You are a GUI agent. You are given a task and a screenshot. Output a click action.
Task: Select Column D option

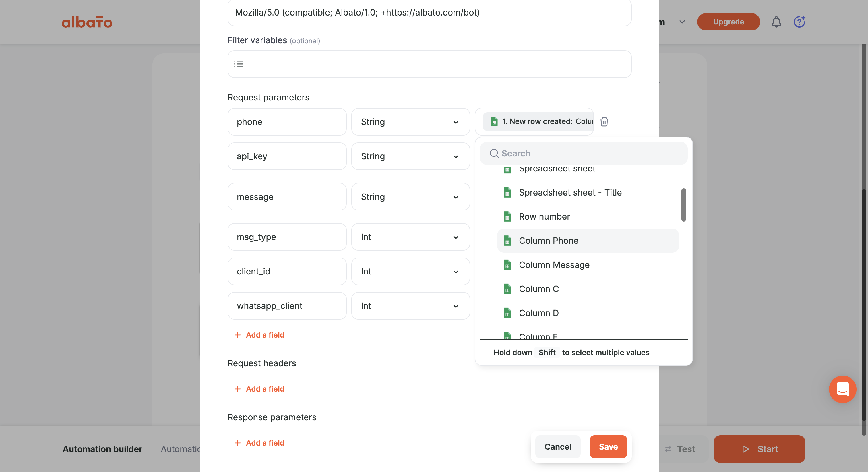(x=588, y=313)
